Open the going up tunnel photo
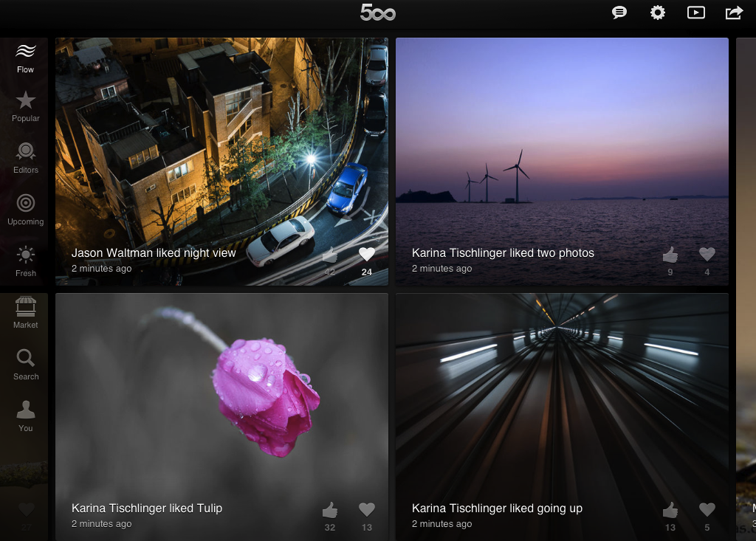The height and width of the screenshot is (541, 756). click(x=562, y=417)
